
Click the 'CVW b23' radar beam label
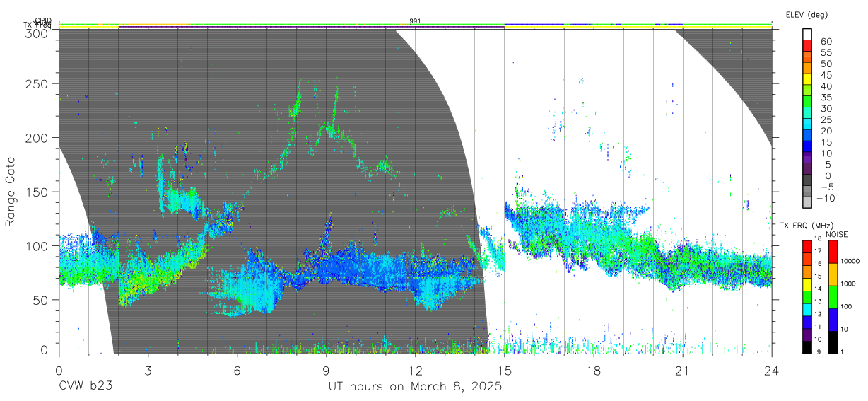click(86, 387)
